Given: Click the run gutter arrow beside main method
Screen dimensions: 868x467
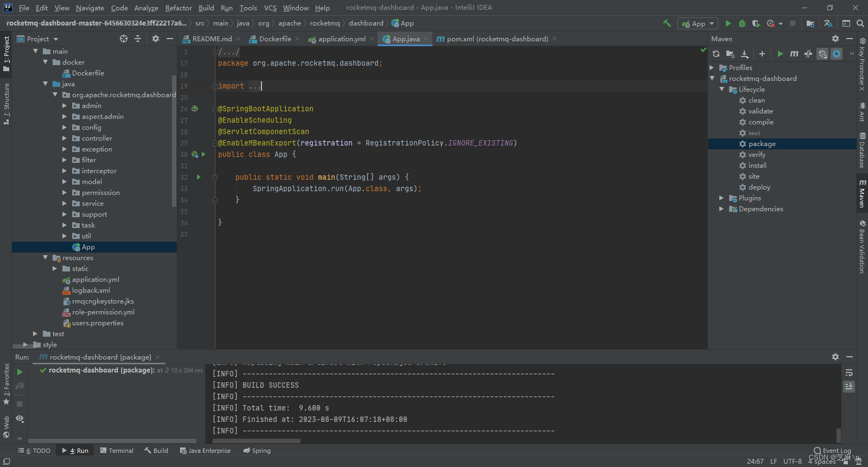Looking at the screenshot, I should tap(199, 177).
